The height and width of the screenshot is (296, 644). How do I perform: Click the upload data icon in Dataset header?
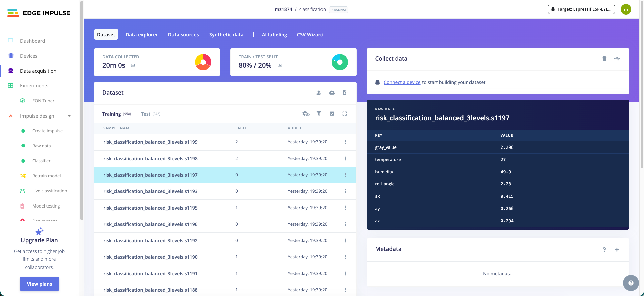[x=319, y=93]
